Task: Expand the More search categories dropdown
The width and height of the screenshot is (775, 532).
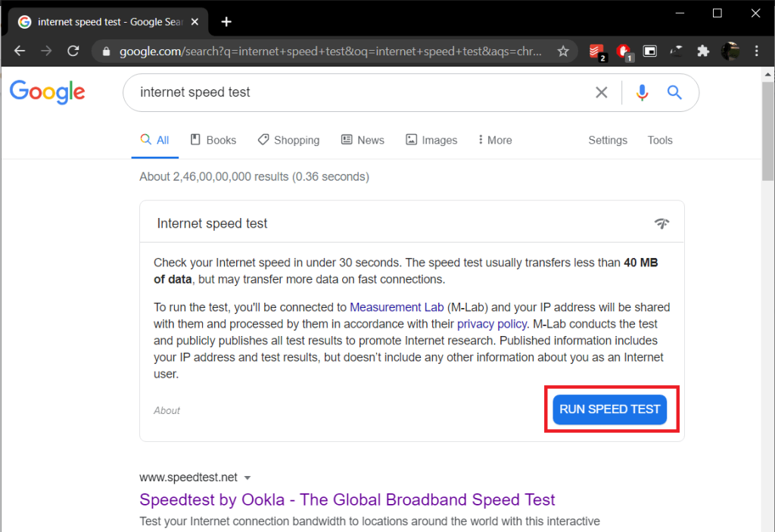Action: [495, 140]
